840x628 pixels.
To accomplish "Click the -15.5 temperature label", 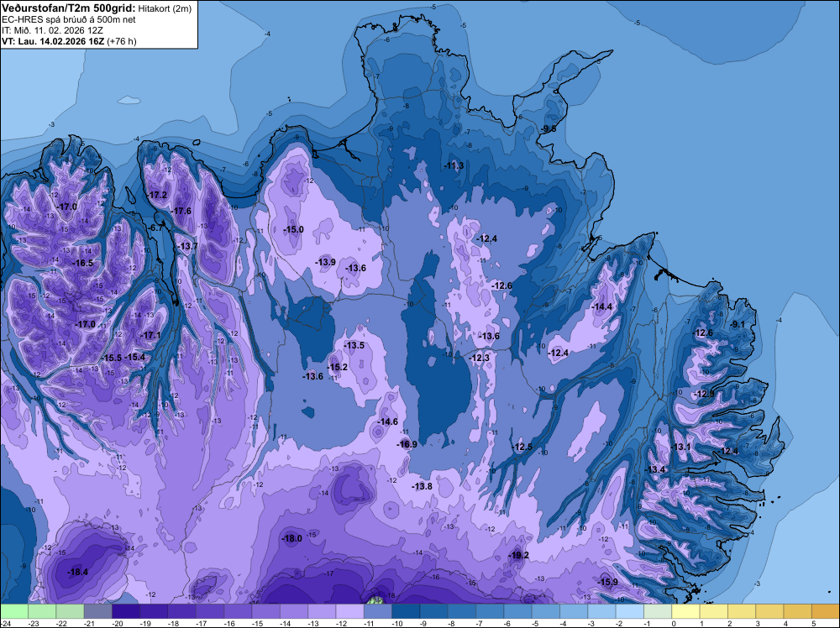I will [112, 358].
